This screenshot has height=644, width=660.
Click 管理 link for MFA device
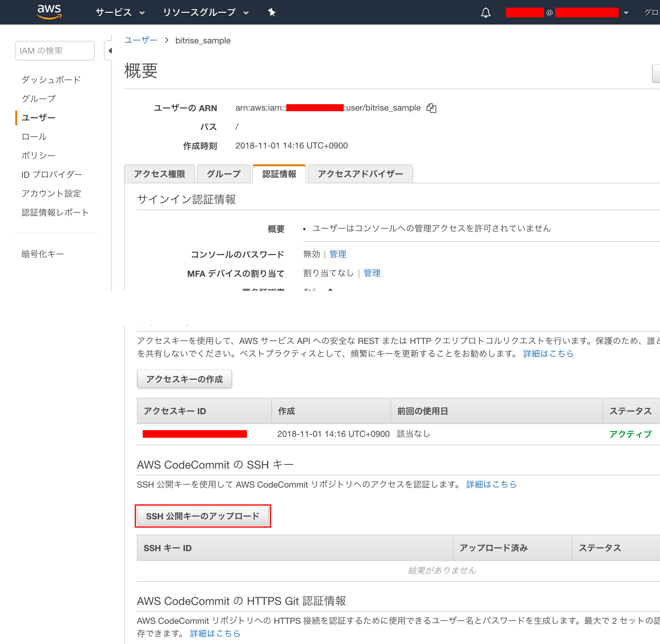372,273
